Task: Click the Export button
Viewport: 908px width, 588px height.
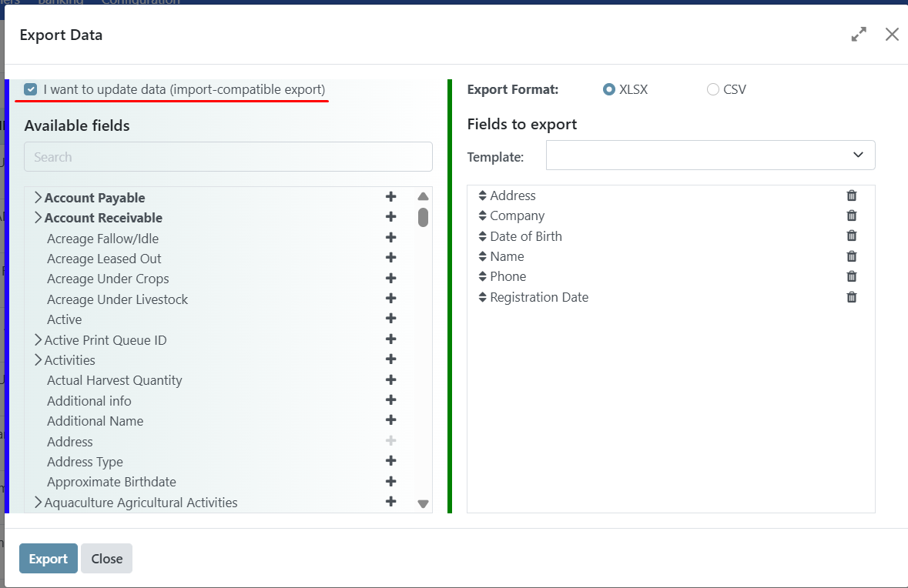Action: coord(48,558)
